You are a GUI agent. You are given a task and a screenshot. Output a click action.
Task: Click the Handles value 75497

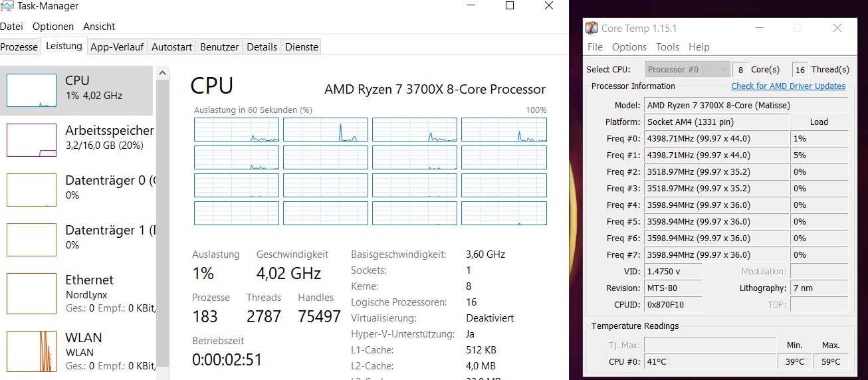click(x=319, y=317)
